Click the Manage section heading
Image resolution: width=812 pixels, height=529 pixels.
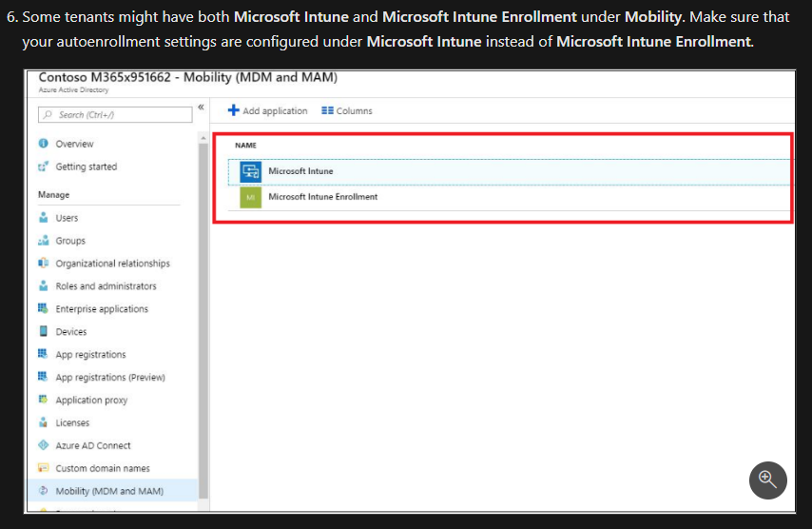54,195
